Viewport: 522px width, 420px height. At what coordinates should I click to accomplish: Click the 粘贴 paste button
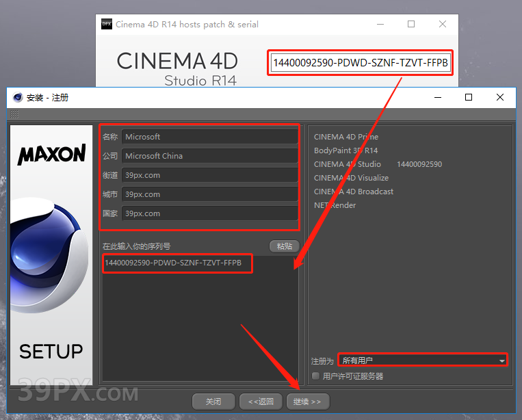(285, 246)
